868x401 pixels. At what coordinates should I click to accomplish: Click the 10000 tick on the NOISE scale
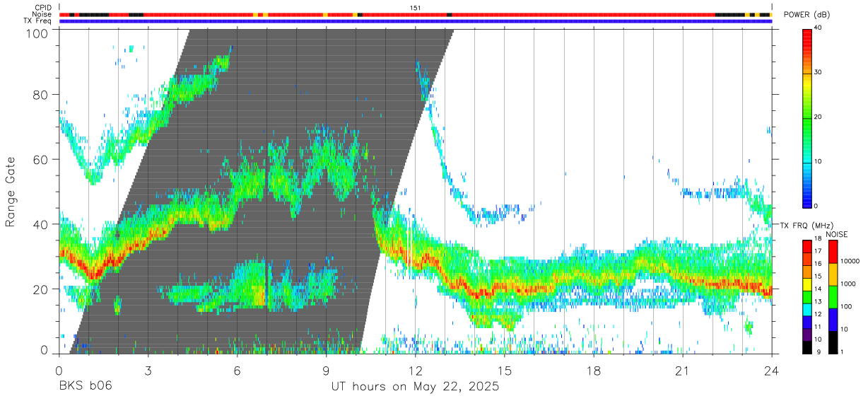(x=851, y=261)
